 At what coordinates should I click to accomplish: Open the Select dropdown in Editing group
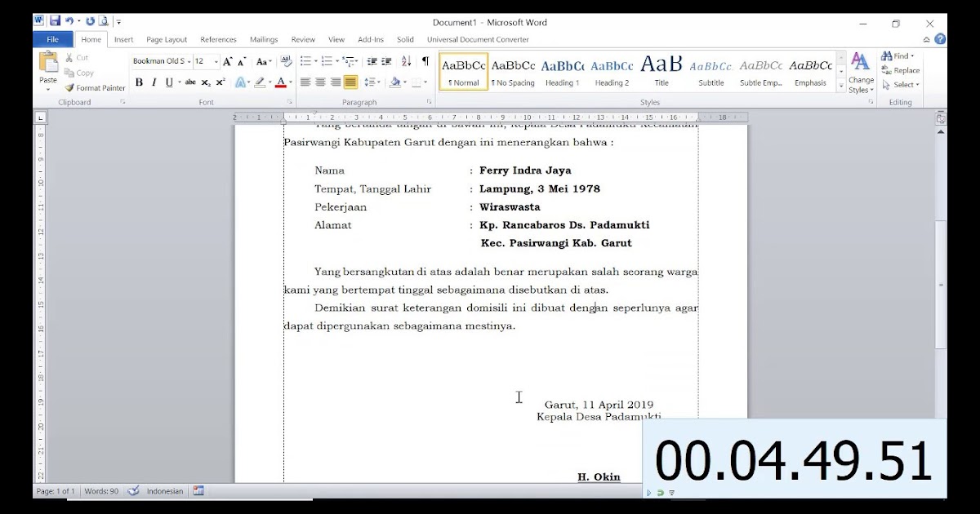[901, 85]
